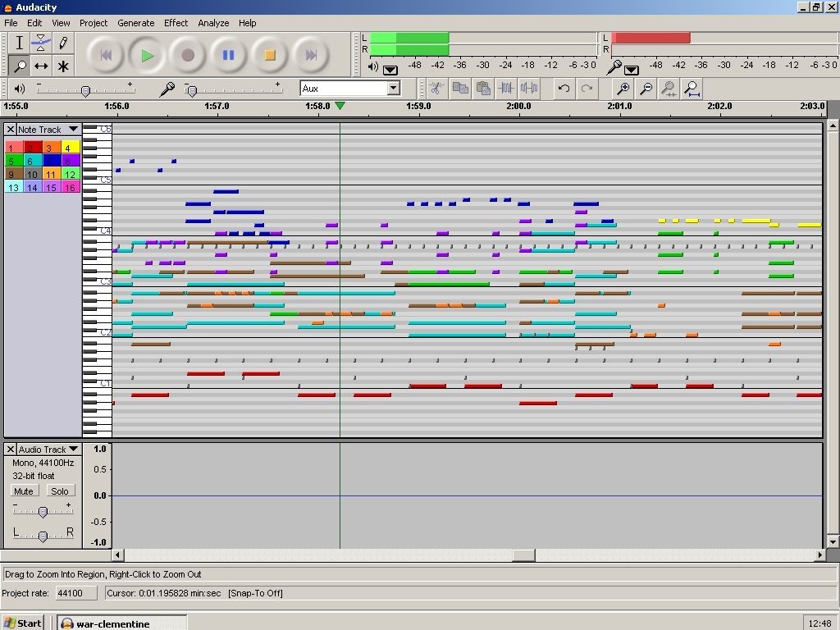Viewport: 840px width, 630px height.
Task: Toggle Note Track channel 4
Action: point(71,148)
